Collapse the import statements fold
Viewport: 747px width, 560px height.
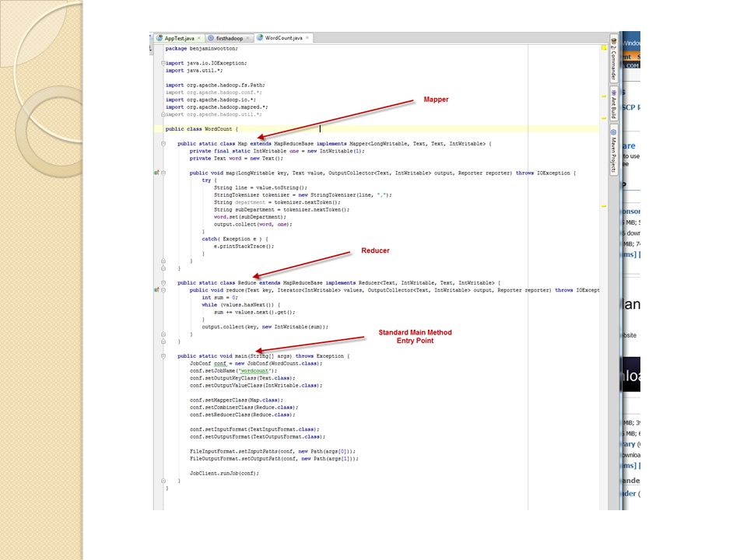pyautogui.click(x=163, y=63)
